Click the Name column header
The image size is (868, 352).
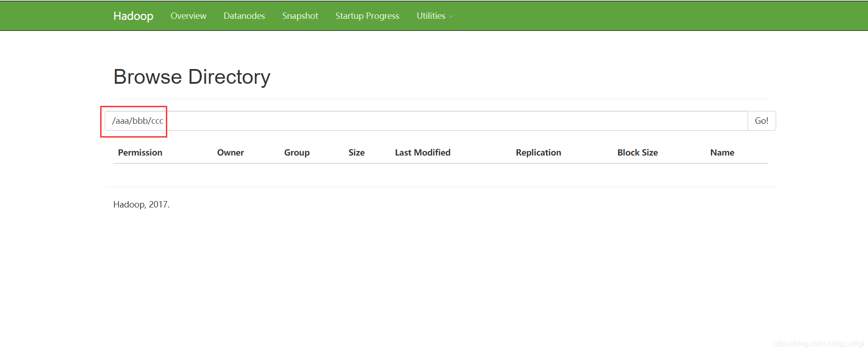722,152
